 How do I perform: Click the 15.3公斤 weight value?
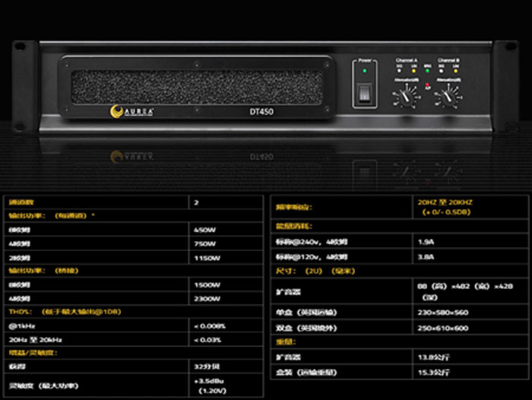[434, 372]
